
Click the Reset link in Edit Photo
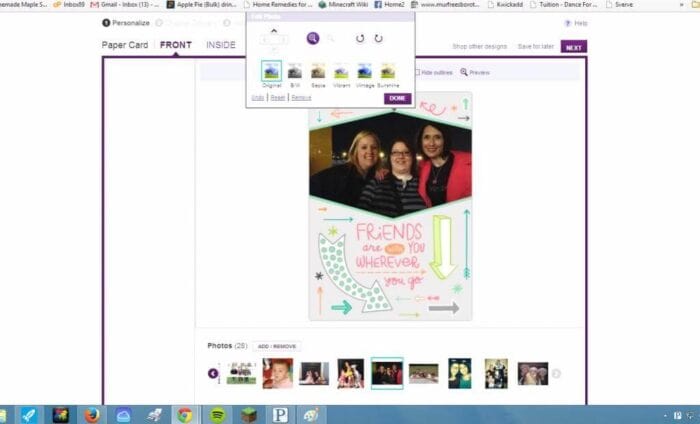(277, 97)
